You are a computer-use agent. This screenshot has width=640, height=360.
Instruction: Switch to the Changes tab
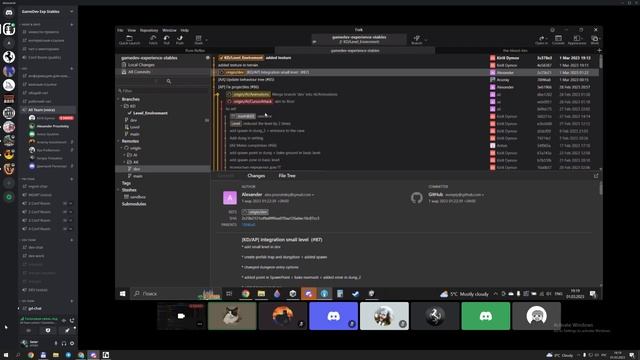click(x=256, y=176)
